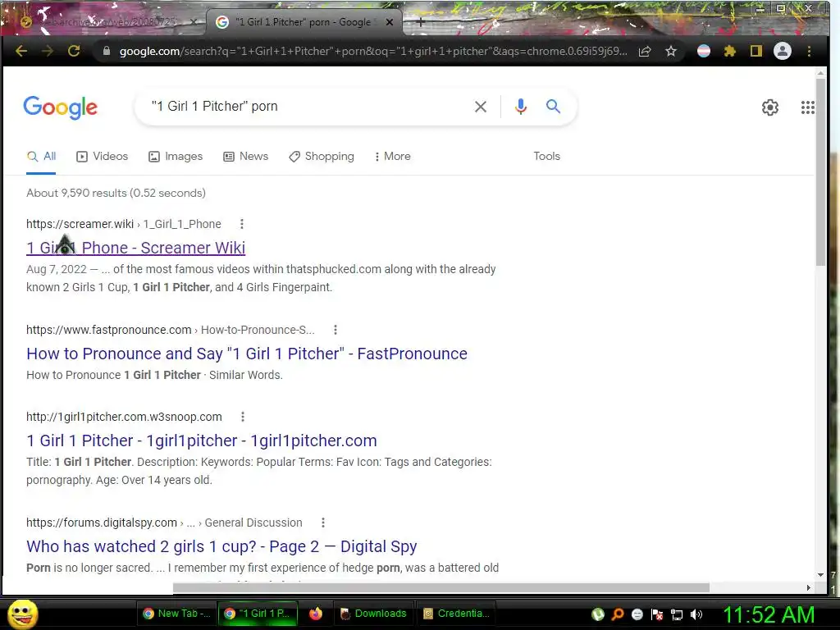This screenshot has width=840, height=630.
Task: Open the Screamer Wiki result link
Action: tap(135, 248)
